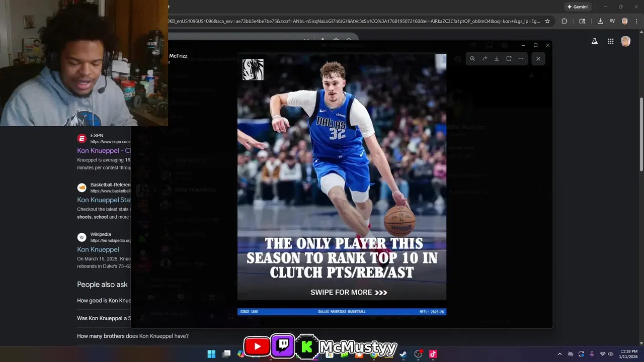Screen dimensions: 644x362
Task: Open the Basketball-Reference Kon Knueppel Stats link
Action: coord(104,200)
